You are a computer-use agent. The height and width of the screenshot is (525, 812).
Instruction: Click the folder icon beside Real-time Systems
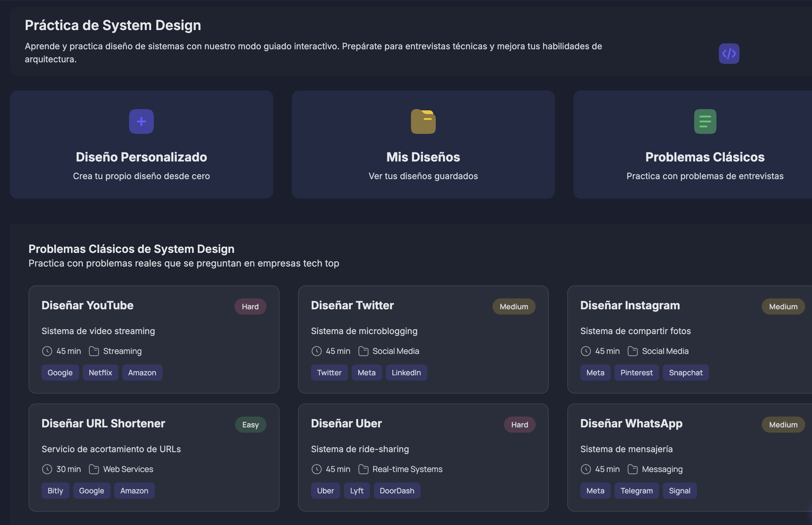pyautogui.click(x=364, y=469)
